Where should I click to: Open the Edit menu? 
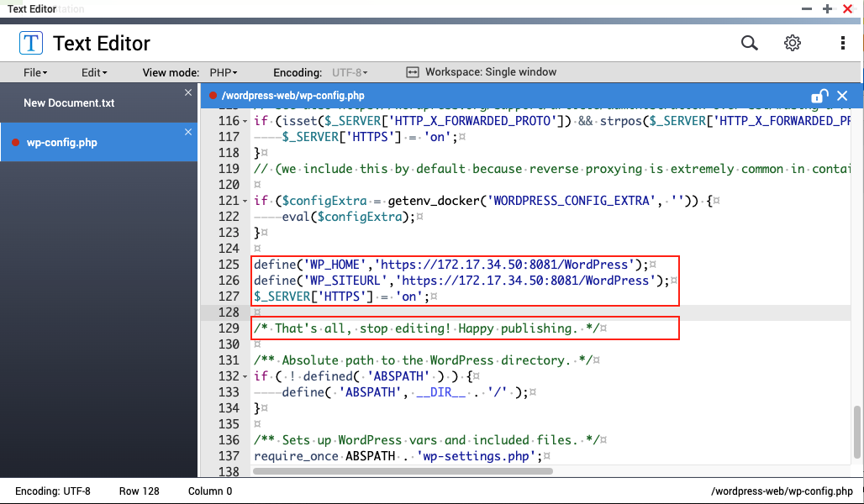click(x=93, y=73)
